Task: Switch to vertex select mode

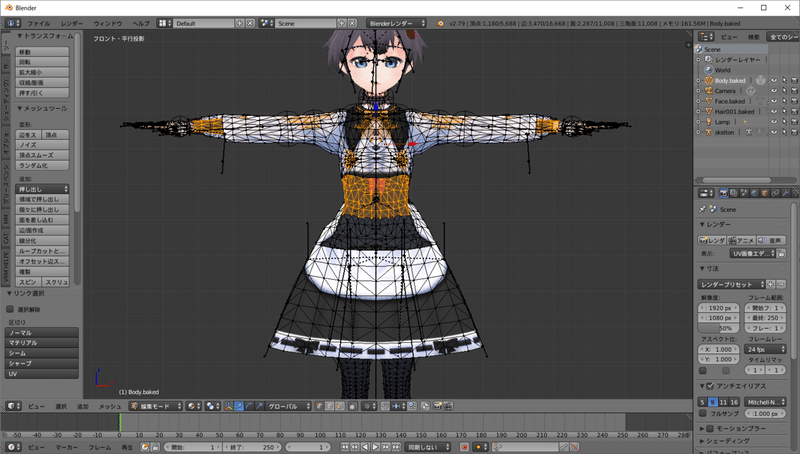Action: tap(319, 406)
